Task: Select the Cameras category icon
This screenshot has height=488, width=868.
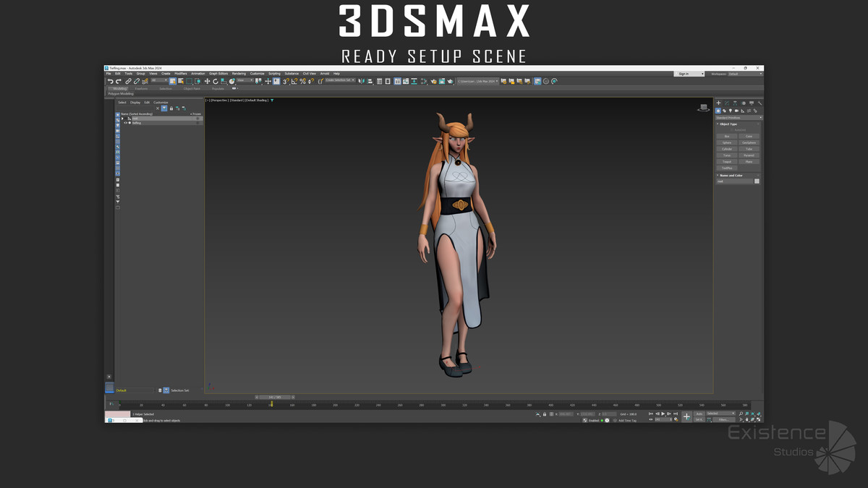Action: coord(736,111)
